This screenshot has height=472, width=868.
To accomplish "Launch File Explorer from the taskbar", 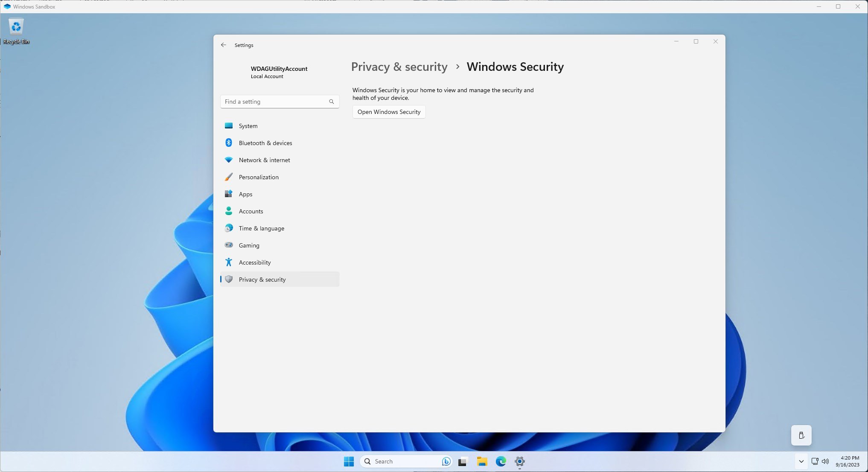I will tap(482, 461).
